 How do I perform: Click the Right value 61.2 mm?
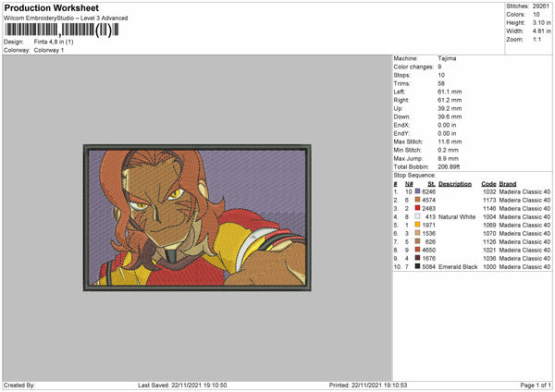click(x=450, y=100)
